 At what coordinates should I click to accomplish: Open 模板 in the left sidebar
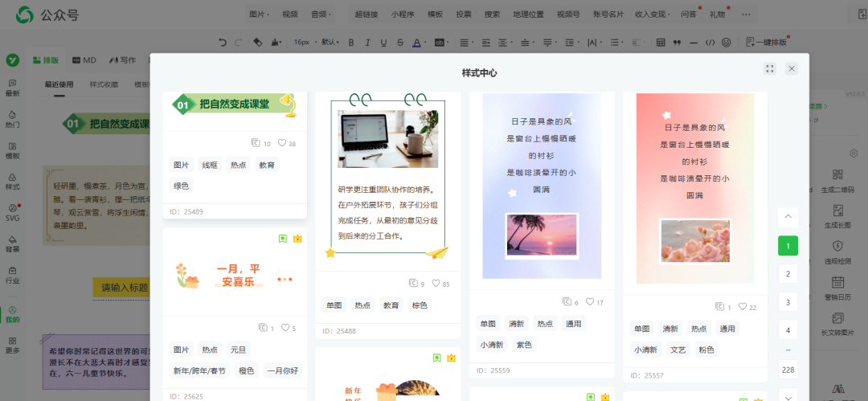(x=13, y=150)
